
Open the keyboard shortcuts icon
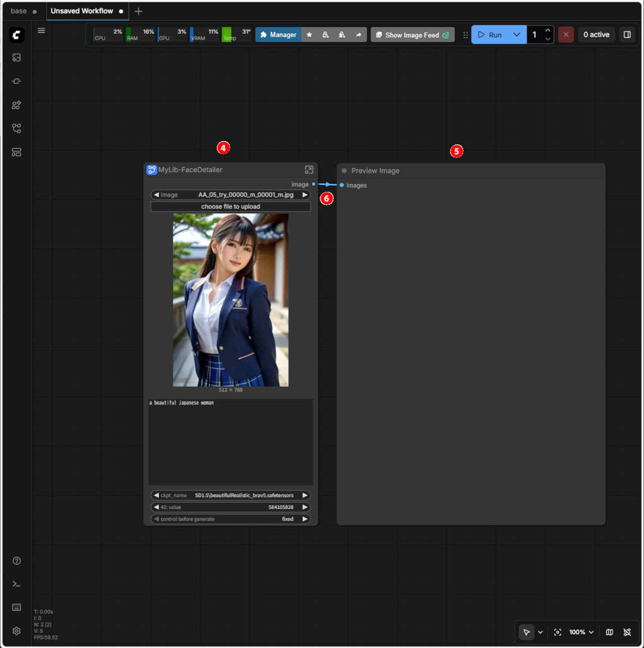click(x=17, y=607)
